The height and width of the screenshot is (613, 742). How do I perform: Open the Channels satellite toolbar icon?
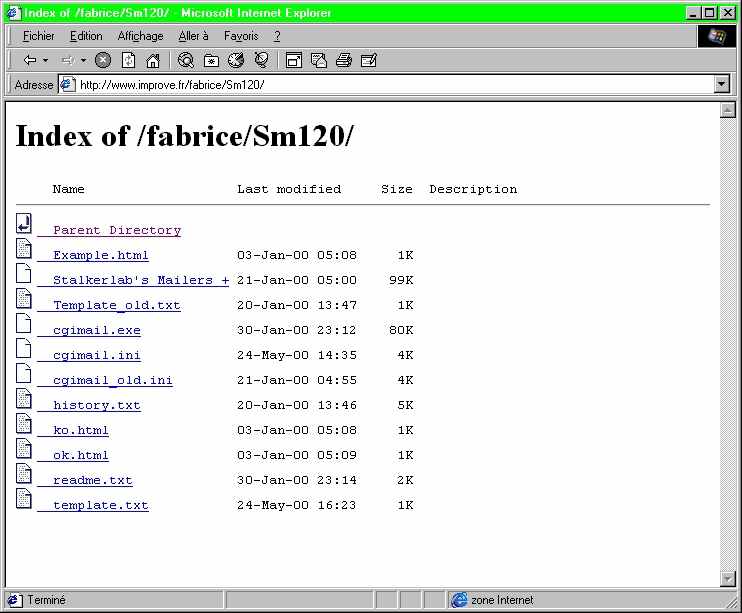(261, 60)
